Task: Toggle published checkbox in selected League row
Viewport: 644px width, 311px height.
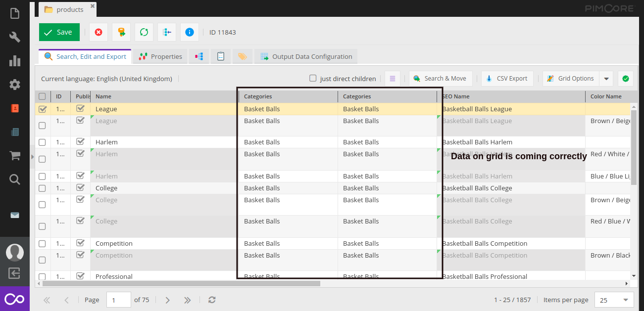Action: click(x=80, y=109)
